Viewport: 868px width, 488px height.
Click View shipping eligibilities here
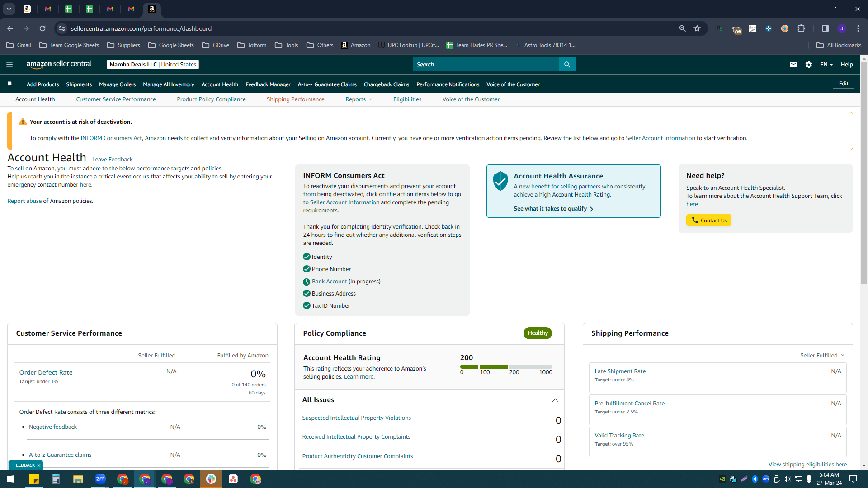(x=807, y=465)
